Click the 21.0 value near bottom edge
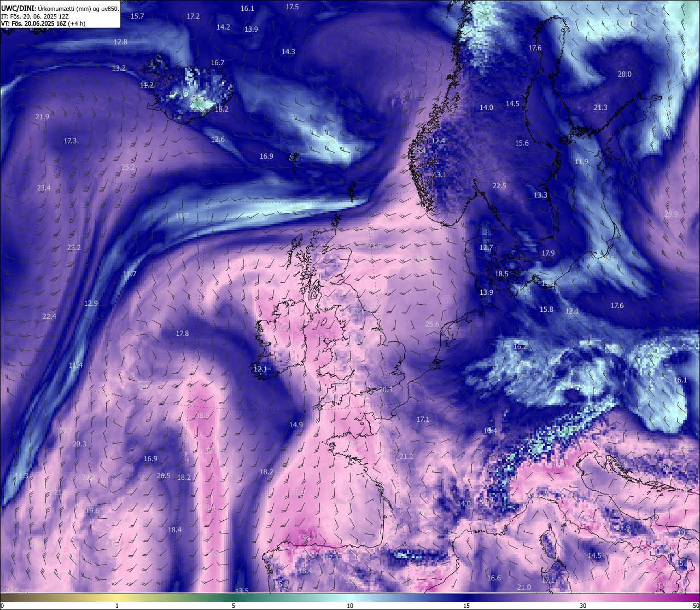The width and height of the screenshot is (700, 610). point(524,588)
